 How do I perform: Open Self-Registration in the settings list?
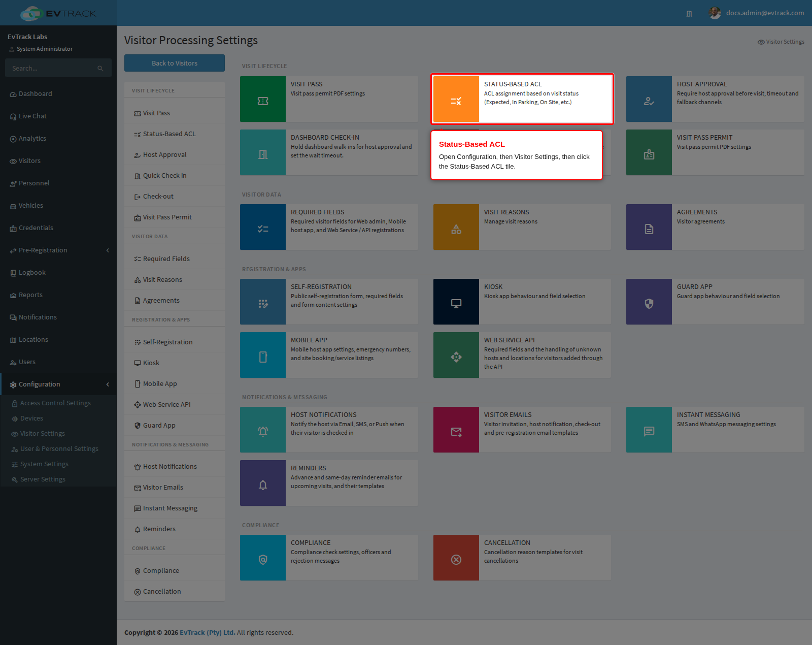pos(175,342)
